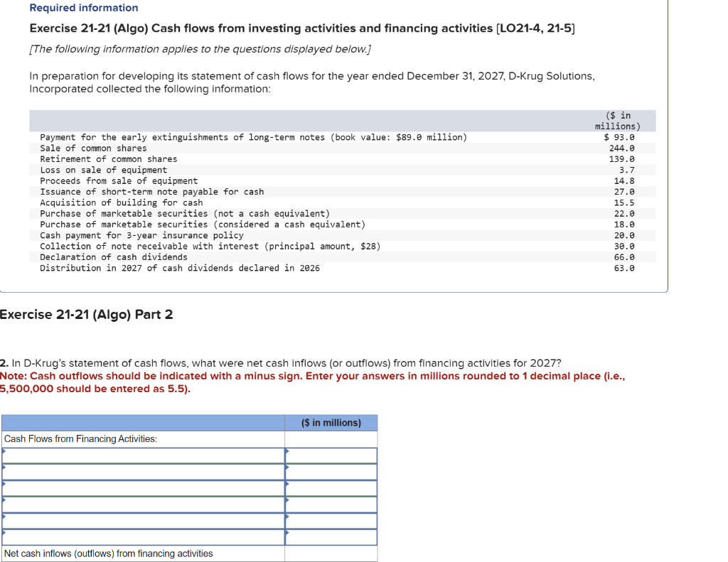Click the value 3.7
728x562 pixels.
pos(627,170)
